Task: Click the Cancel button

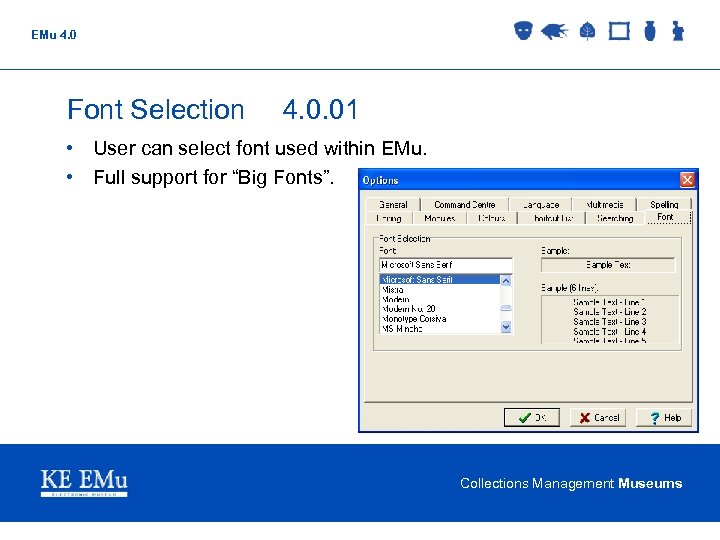Action: tap(598, 417)
